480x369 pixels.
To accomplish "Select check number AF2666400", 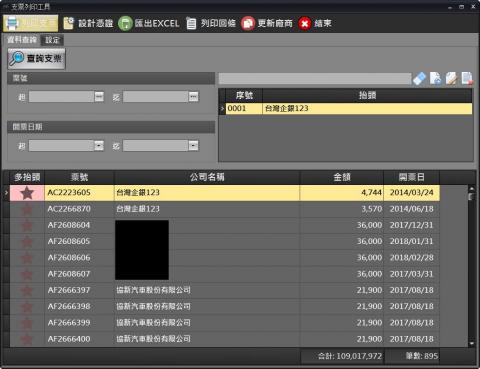I will (79, 339).
